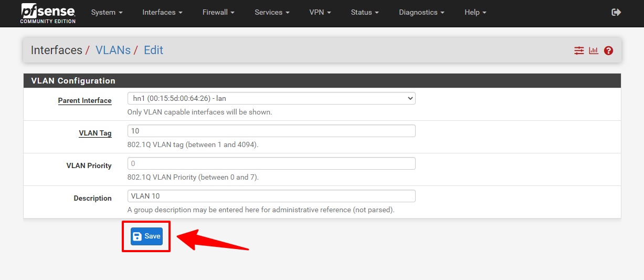The image size is (644, 280).
Task: Go to VLANs breadcrumb link
Action: tap(113, 50)
